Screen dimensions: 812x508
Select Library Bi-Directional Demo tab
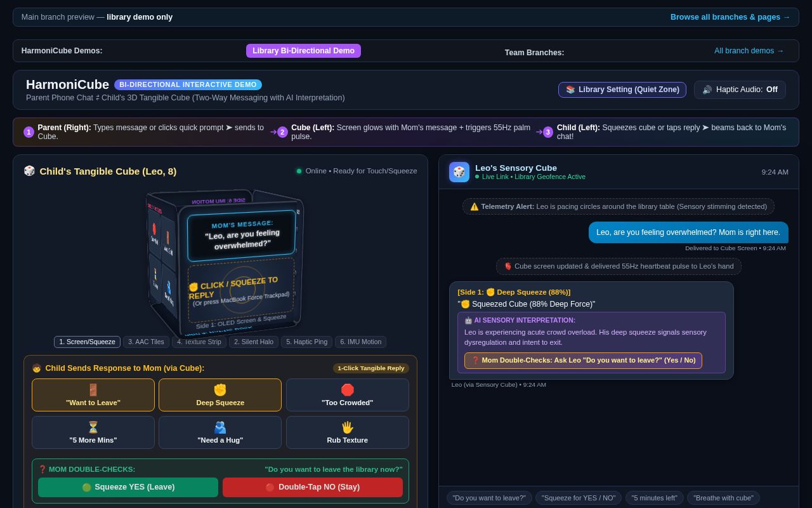click(x=303, y=51)
